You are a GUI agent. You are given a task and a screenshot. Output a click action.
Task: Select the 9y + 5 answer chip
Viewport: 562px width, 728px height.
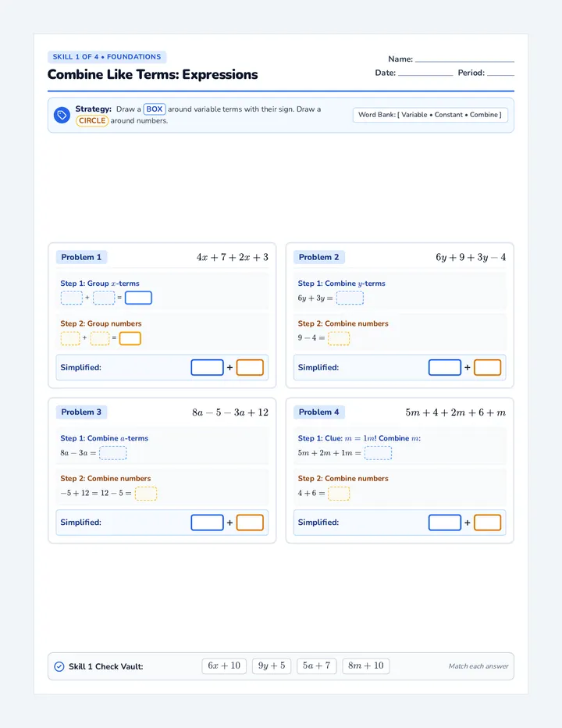pyautogui.click(x=272, y=666)
